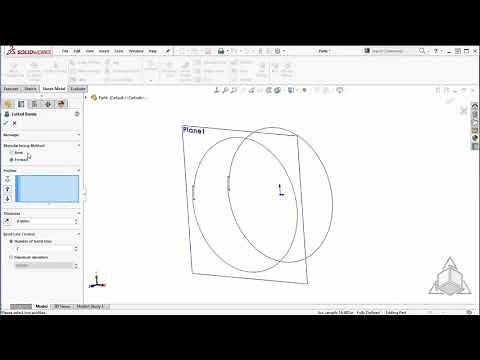
Task: Select the Formed manufacturing method radio button
Action: [x=11, y=160]
